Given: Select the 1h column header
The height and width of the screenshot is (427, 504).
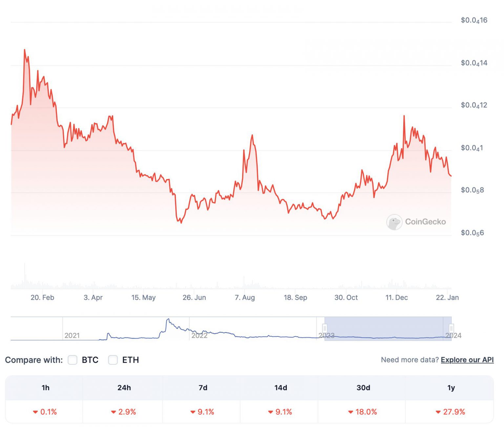Looking at the screenshot, I should [x=45, y=388].
